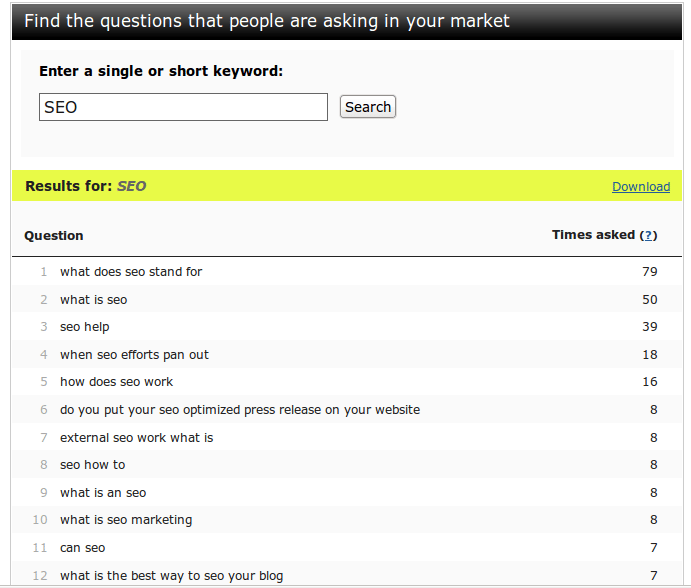Click the "seo help" question
Image resolution: width=691 pixels, height=588 pixels.
[85, 327]
